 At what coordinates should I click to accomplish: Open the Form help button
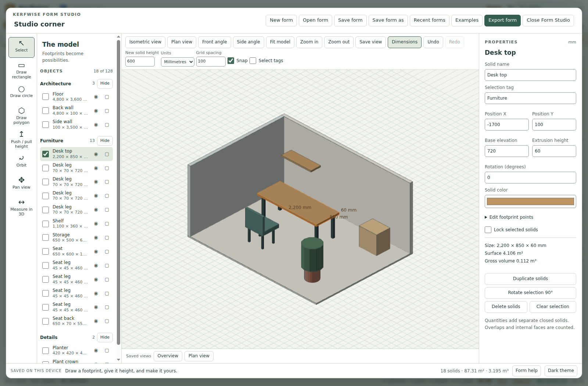[x=526, y=371]
